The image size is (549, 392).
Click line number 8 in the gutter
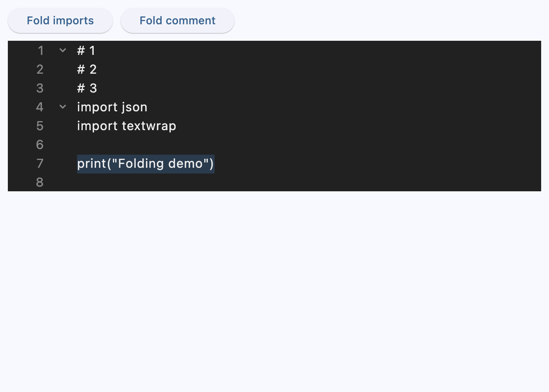40,182
